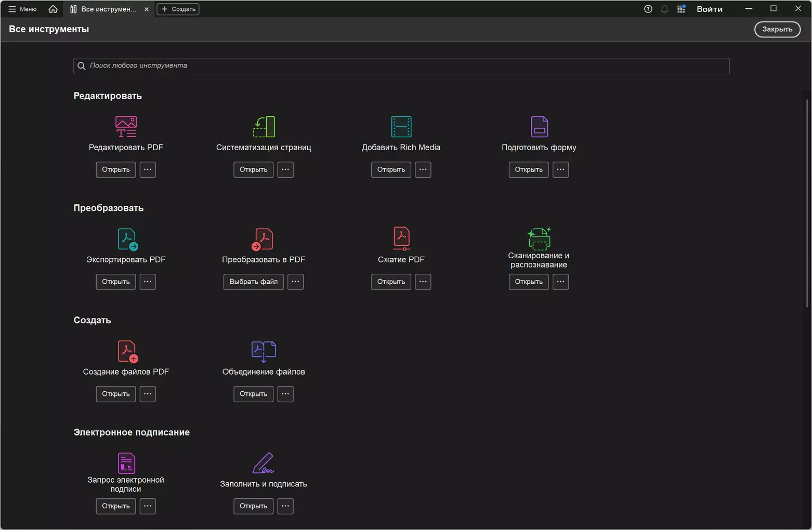Click the magnifier icon in search field
The width and height of the screenshot is (812, 530).
pyautogui.click(x=82, y=66)
